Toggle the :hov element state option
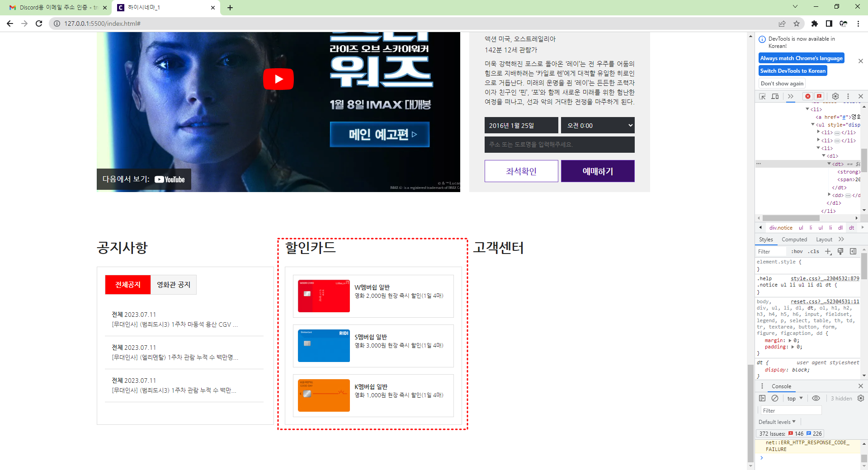This screenshot has height=470, width=868. pos(797,252)
